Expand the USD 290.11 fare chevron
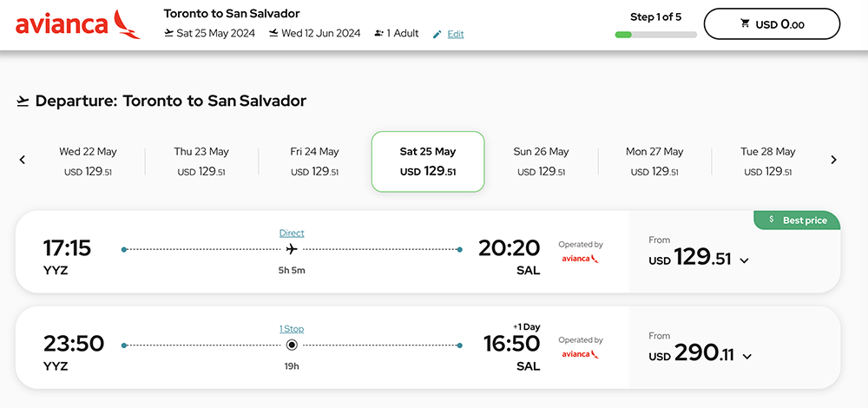Screen dimensions: 868x408 tap(746, 355)
